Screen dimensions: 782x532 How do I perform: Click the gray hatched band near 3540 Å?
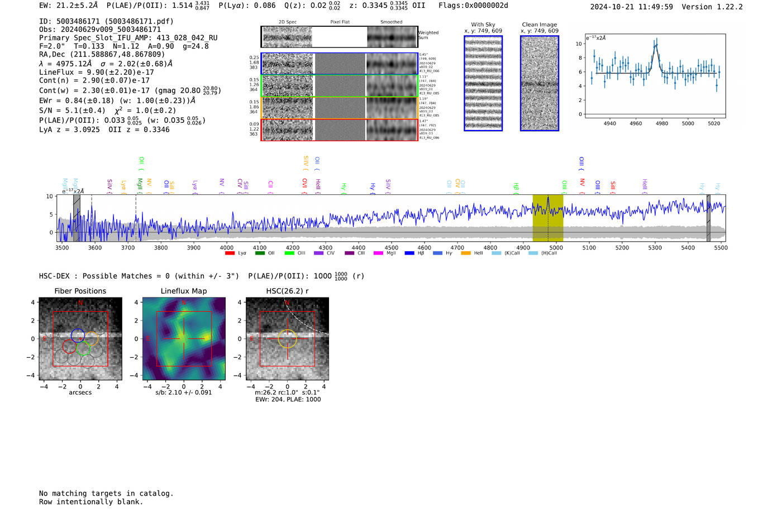77,218
